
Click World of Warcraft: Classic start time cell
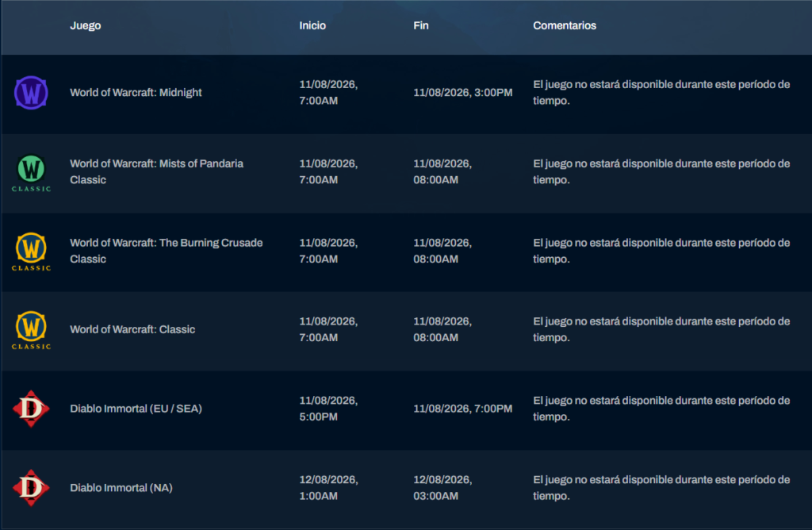(x=328, y=329)
